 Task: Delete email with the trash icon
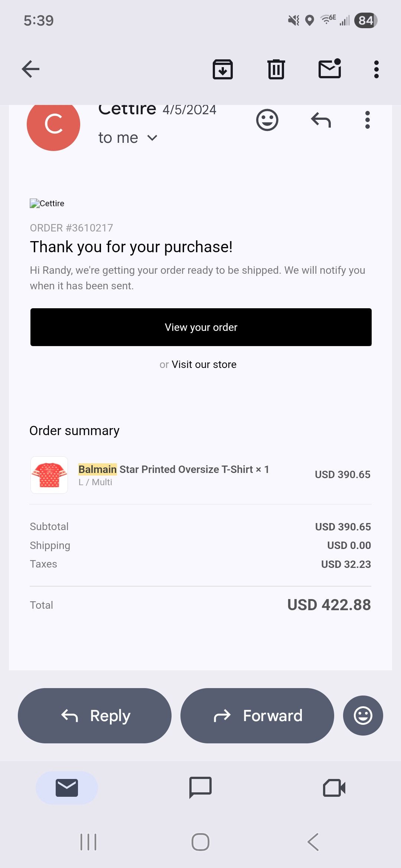point(276,69)
